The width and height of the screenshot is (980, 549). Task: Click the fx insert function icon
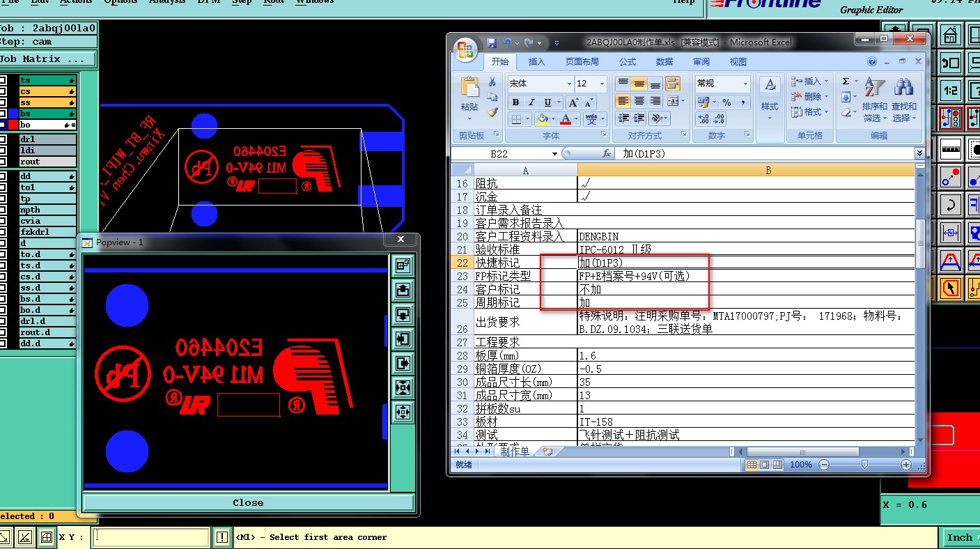coord(607,153)
